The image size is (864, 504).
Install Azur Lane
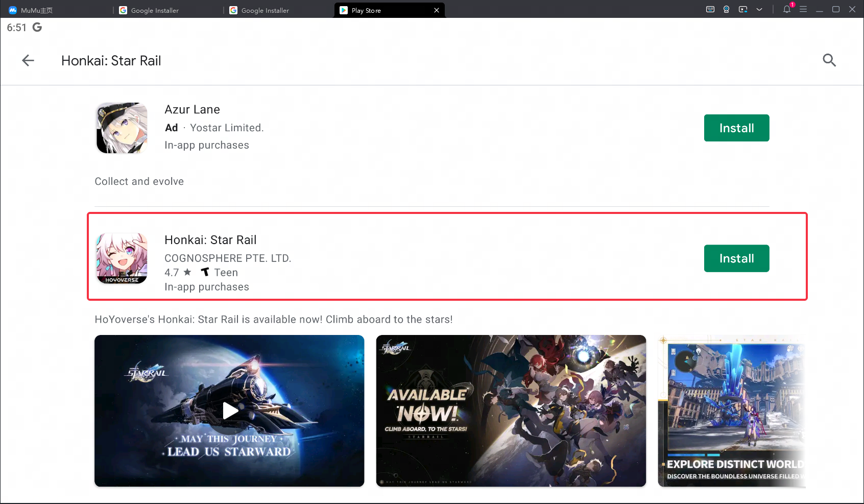736,128
